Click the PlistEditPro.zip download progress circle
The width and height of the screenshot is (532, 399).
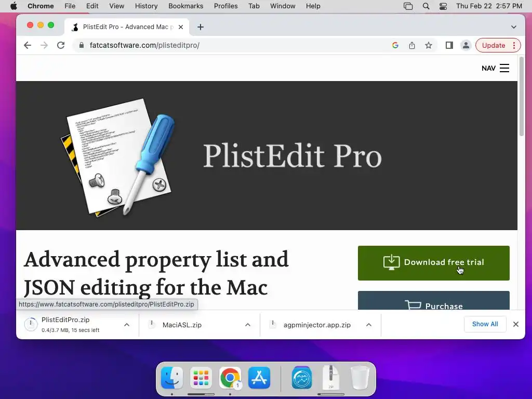pyautogui.click(x=31, y=324)
